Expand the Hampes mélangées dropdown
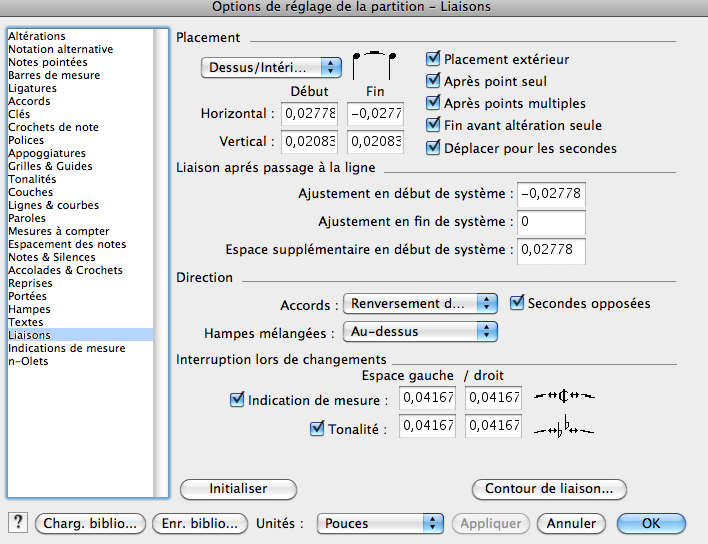The width and height of the screenshot is (708, 544). [x=420, y=331]
